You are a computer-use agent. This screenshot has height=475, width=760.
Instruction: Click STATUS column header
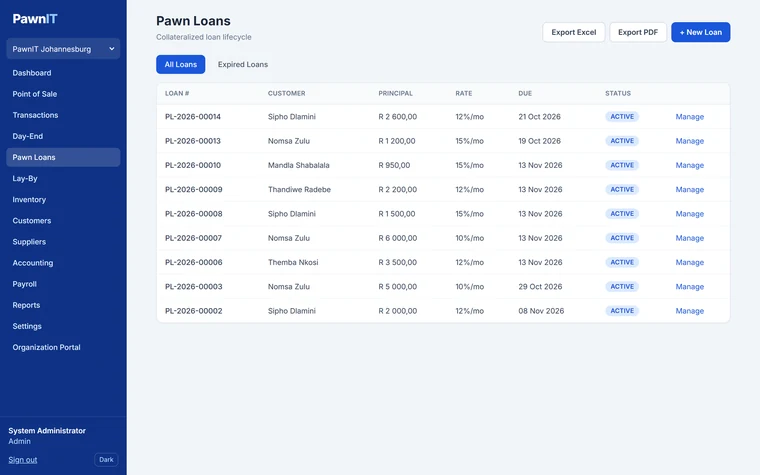[618, 94]
